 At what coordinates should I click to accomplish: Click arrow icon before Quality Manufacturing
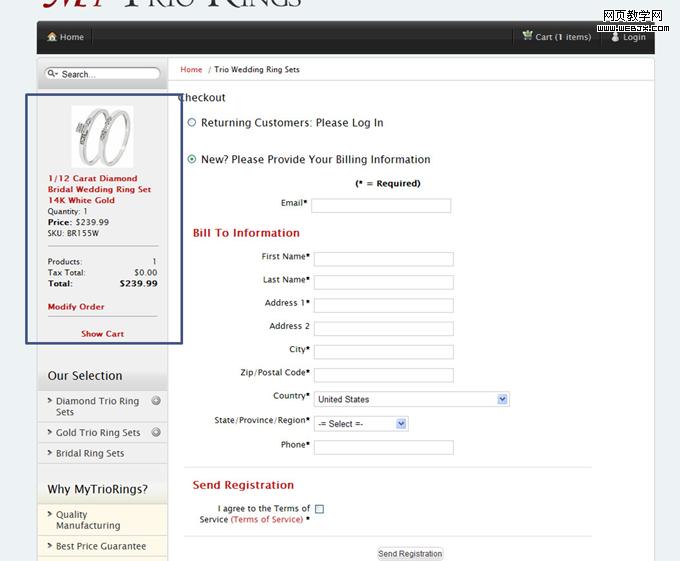[x=49, y=515]
